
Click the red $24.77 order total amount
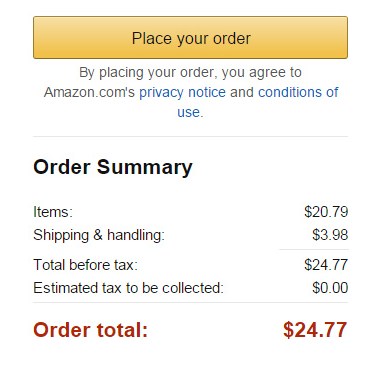(315, 330)
